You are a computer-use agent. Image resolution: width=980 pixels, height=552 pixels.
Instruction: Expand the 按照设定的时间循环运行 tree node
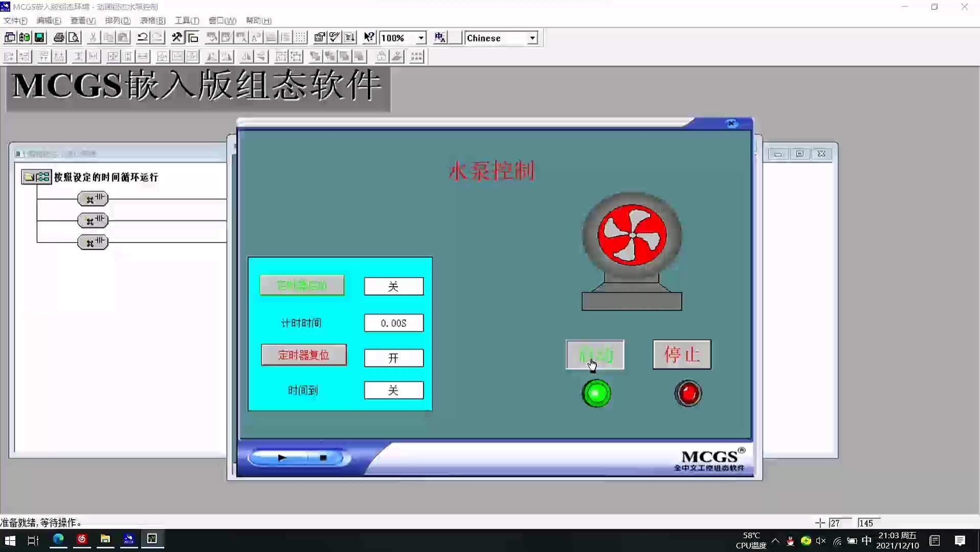pos(29,176)
